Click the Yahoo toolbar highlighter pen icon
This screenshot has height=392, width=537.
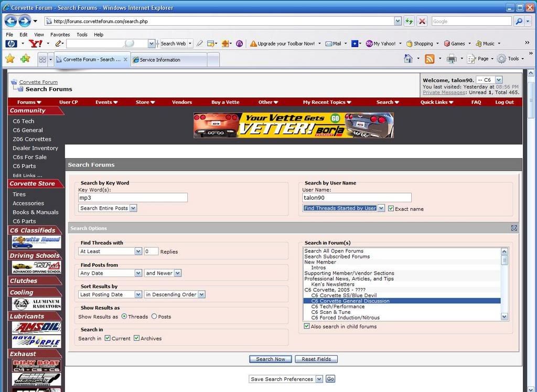pos(200,43)
